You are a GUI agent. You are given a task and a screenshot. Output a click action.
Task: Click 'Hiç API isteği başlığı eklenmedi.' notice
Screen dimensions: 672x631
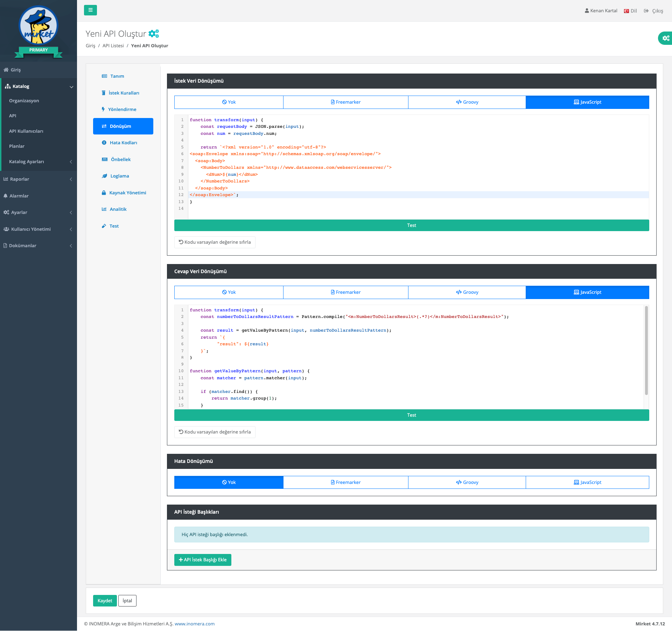(412, 534)
